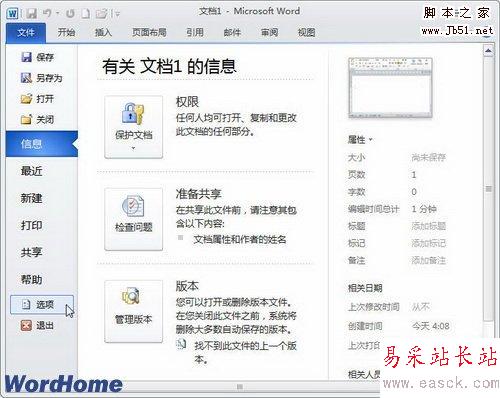Click the 管理版本 button
This screenshot has height=398, width=500.
tap(133, 311)
